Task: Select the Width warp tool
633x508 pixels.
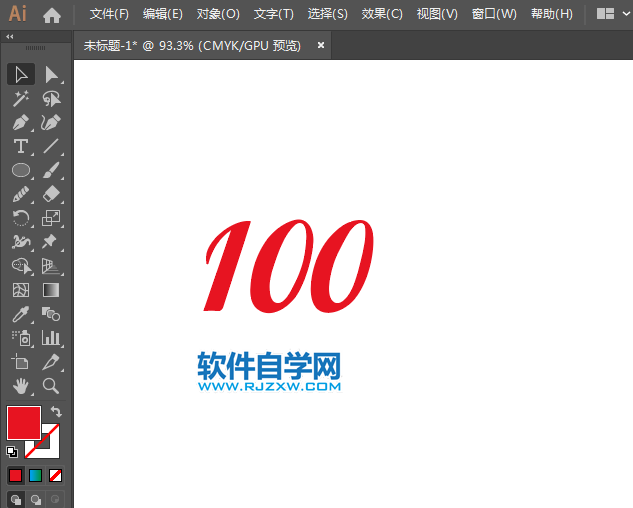Action: 21,242
